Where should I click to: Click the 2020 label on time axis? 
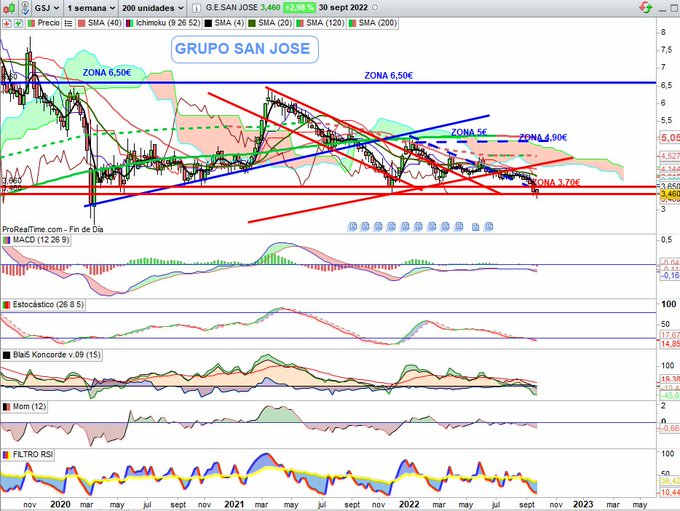point(60,504)
